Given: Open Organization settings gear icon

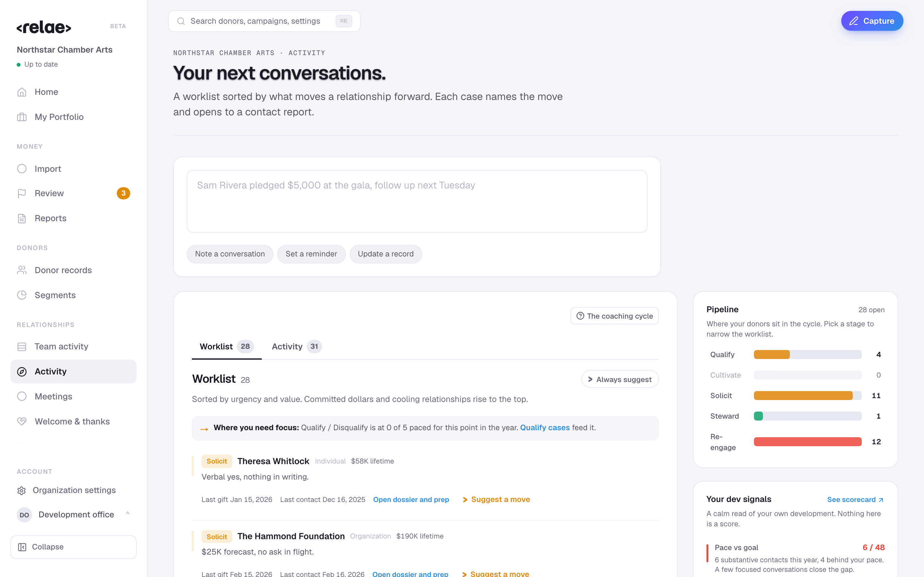Looking at the screenshot, I should [x=22, y=490].
